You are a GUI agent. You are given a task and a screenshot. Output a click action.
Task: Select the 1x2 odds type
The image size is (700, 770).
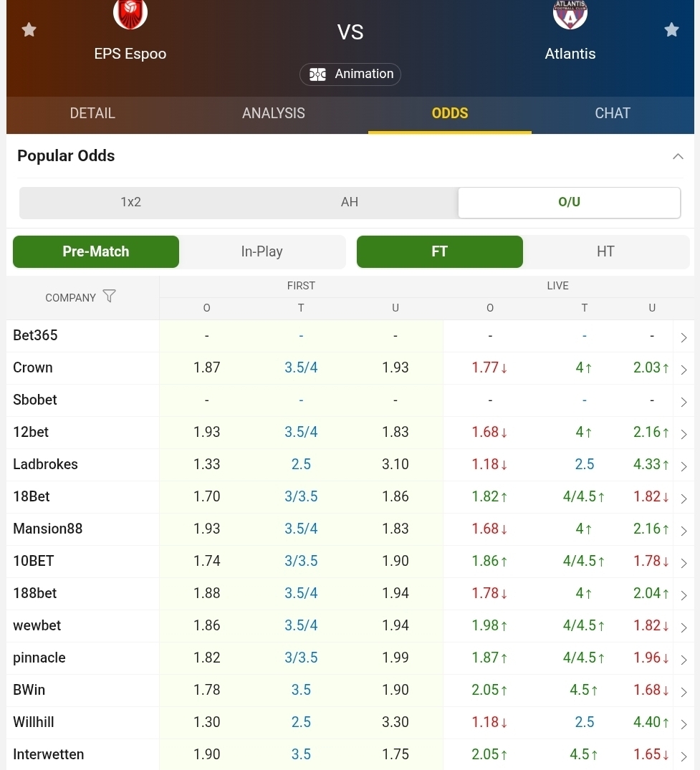point(130,202)
